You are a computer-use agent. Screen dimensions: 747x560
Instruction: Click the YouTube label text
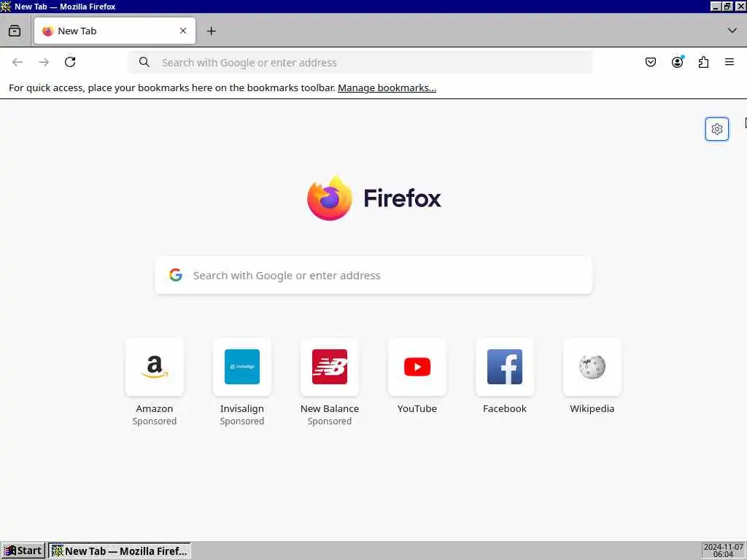click(417, 408)
